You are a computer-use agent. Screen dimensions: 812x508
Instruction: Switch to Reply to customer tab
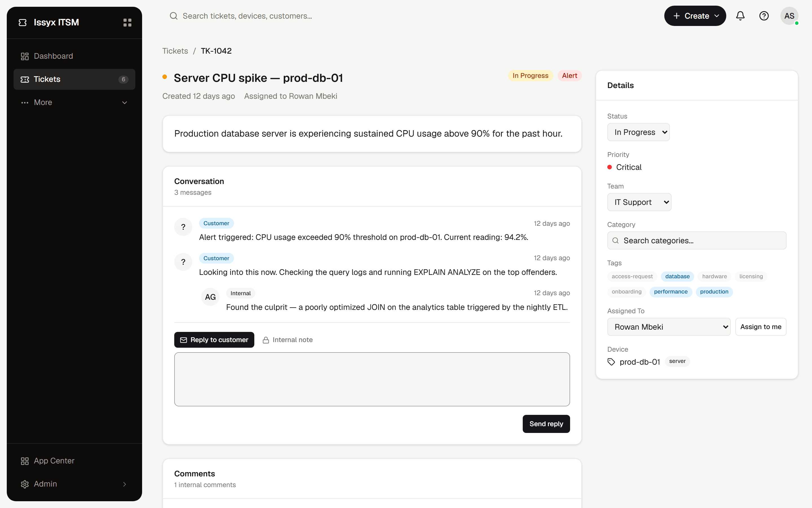coord(214,340)
